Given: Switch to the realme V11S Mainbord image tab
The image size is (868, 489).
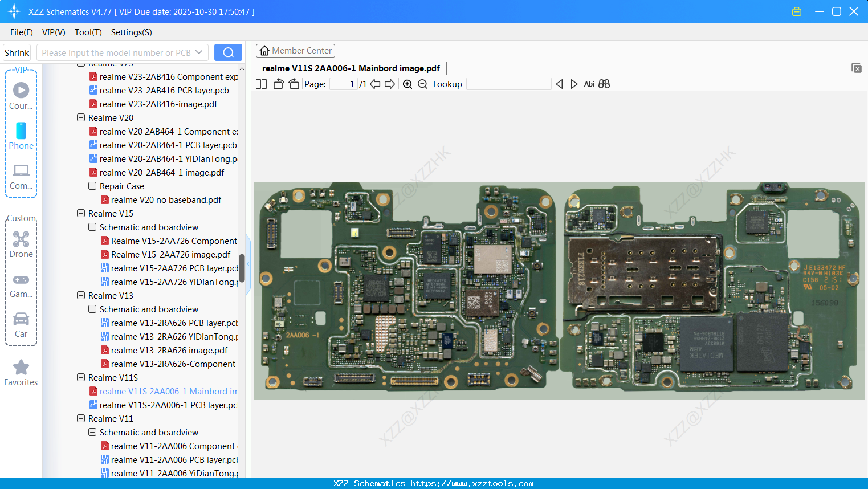Looking at the screenshot, I should click(x=351, y=68).
